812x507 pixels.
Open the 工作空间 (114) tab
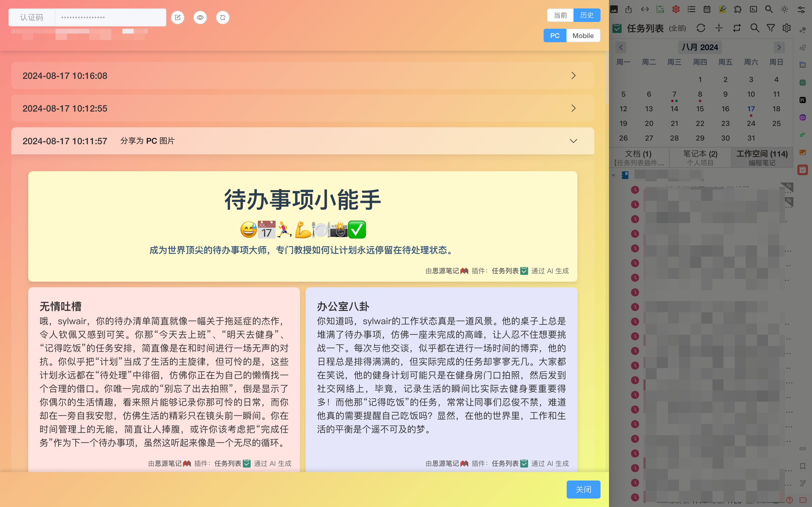tap(762, 157)
